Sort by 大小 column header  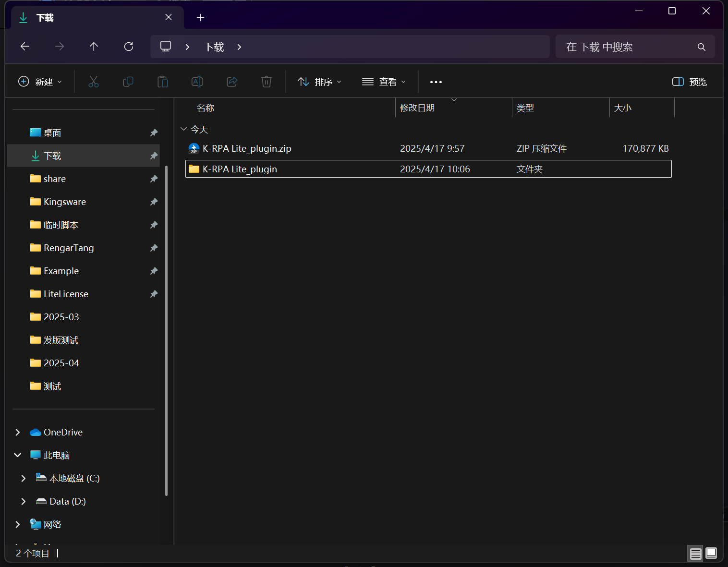(642, 108)
